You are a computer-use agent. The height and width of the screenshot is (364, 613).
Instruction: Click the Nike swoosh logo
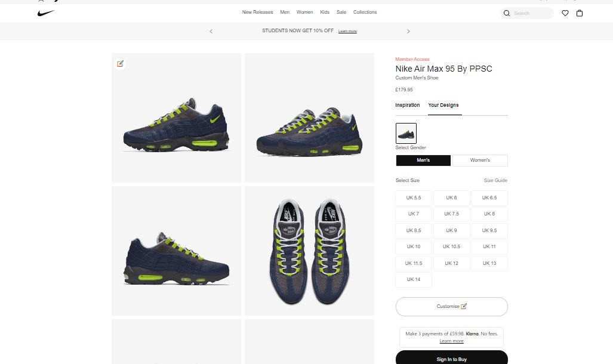(46, 13)
